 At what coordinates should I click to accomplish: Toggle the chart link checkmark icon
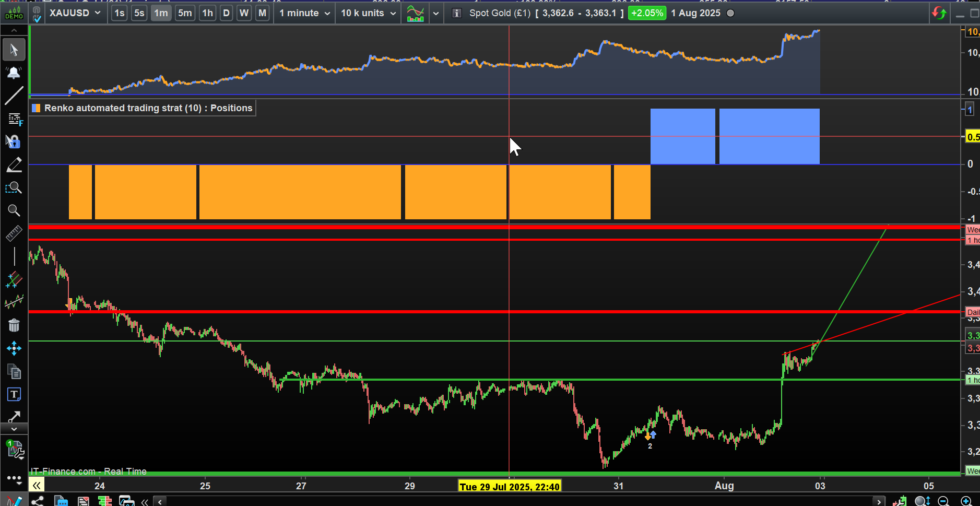pyautogui.click(x=37, y=14)
